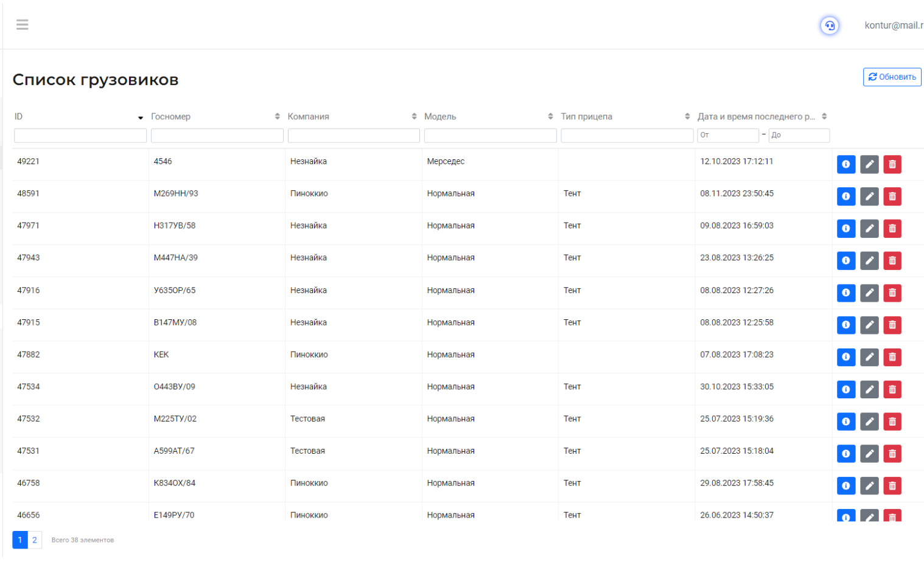The width and height of the screenshot is (924, 565).
Task: Click the Обновить refresh button
Action: [892, 77]
